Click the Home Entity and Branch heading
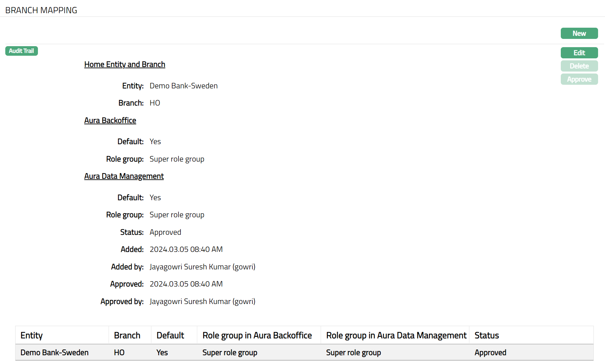 [x=124, y=64]
